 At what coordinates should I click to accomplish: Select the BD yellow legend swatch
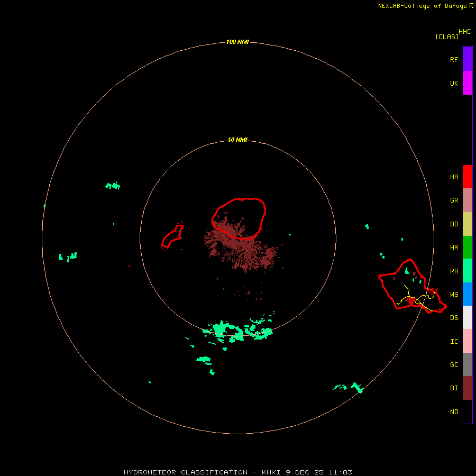[467, 224]
